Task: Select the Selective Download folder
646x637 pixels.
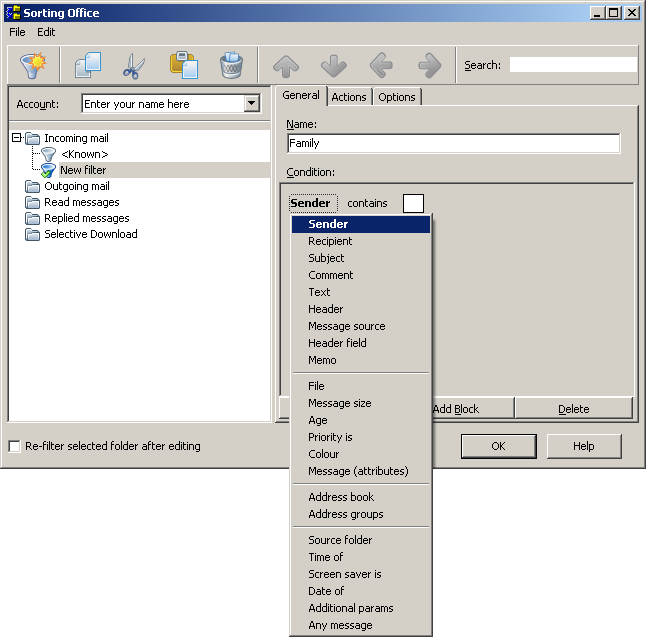Action: [90, 234]
